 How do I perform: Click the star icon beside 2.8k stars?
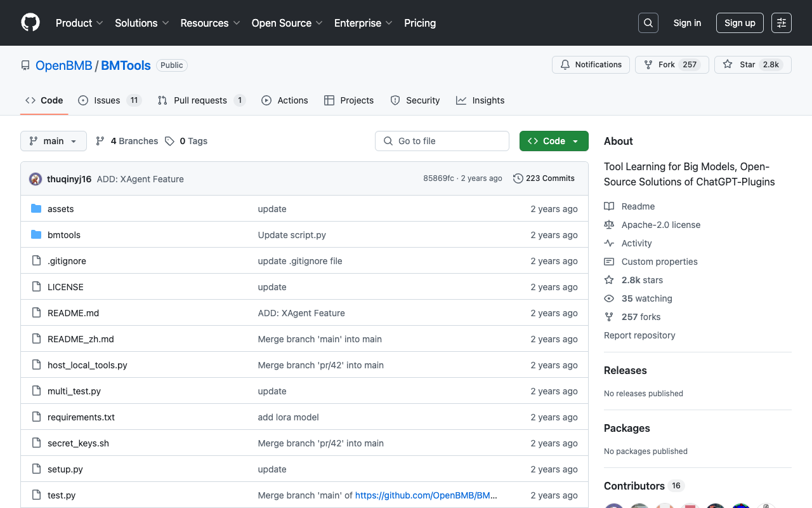[x=609, y=280]
